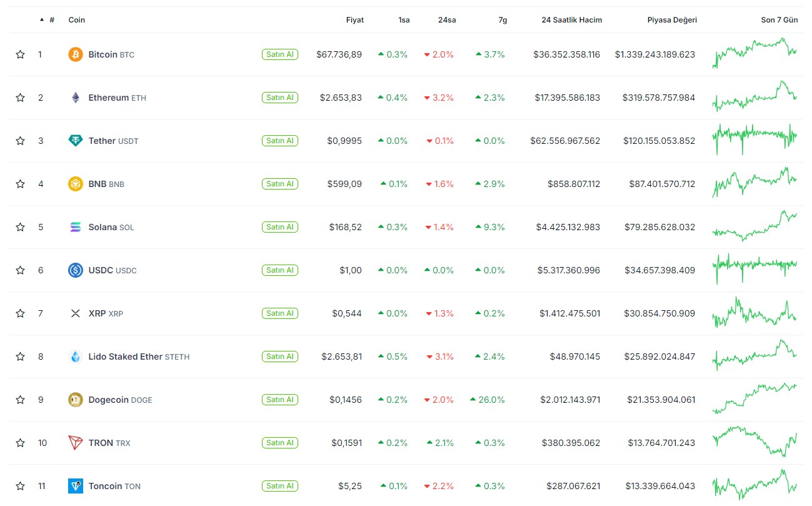Favorite Bitcoin with its star icon
The height and width of the screenshot is (506, 812).
(x=20, y=54)
